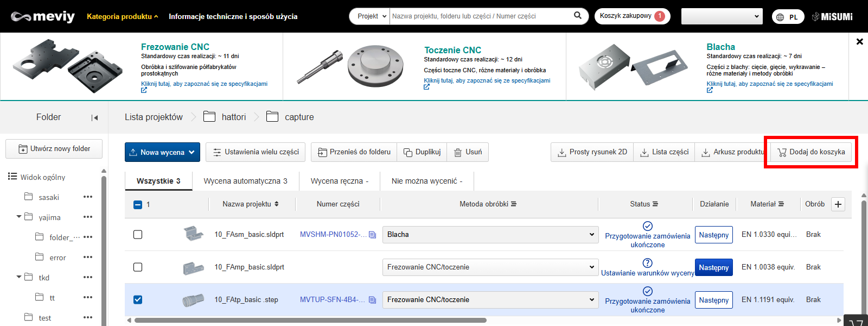Open the MVTUP-SFN-4B4 part number copy icon
Screen dimensions: 868x326
point(372,300)
